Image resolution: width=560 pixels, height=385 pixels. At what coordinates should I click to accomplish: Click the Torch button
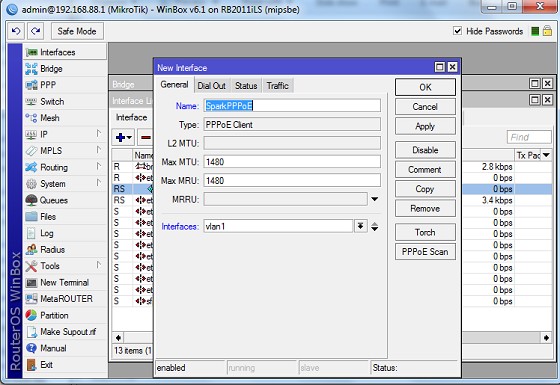pyautogui.click(x=425, y=232)
